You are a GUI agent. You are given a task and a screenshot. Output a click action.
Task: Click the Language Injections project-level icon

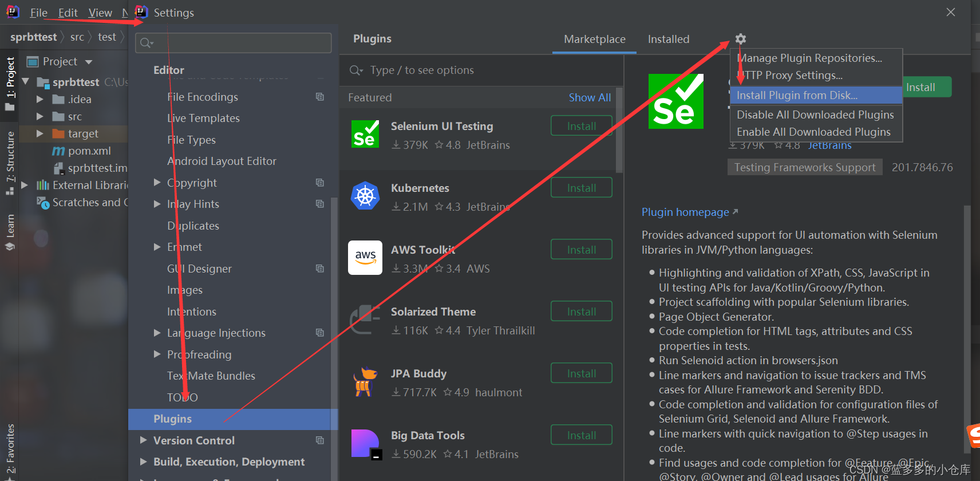coord(320,333)
